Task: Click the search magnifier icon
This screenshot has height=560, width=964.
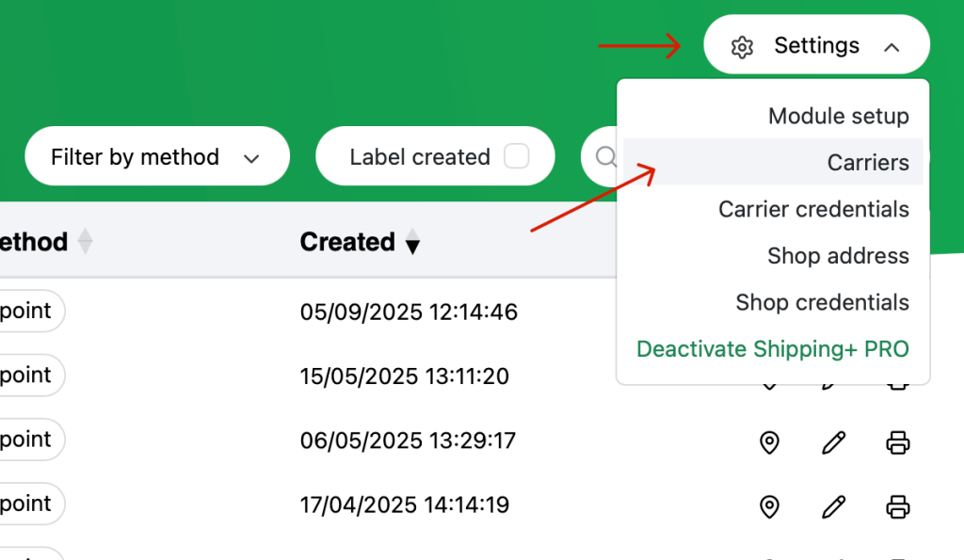Action: coord(605,157)
